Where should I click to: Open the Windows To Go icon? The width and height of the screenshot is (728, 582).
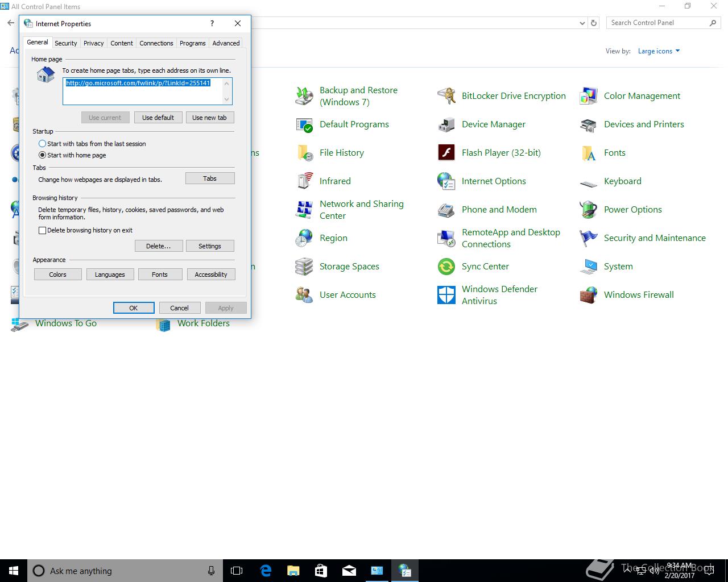coord(20,324)
